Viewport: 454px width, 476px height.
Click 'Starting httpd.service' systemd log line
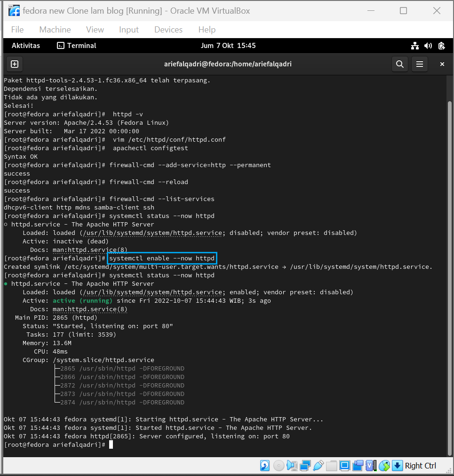pyautogui.click(x=163, y=419)
